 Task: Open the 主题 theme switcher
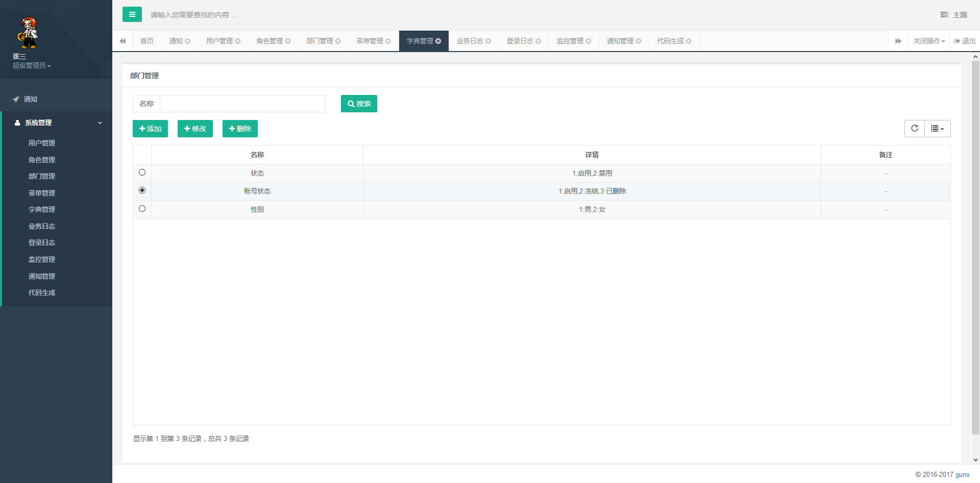point(953,15)
